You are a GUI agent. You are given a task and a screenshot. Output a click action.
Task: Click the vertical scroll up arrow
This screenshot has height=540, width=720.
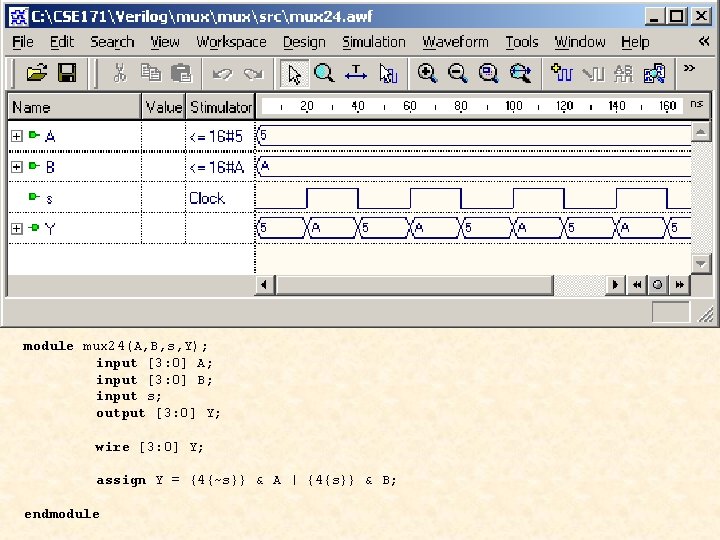click(x=701, y=133)
